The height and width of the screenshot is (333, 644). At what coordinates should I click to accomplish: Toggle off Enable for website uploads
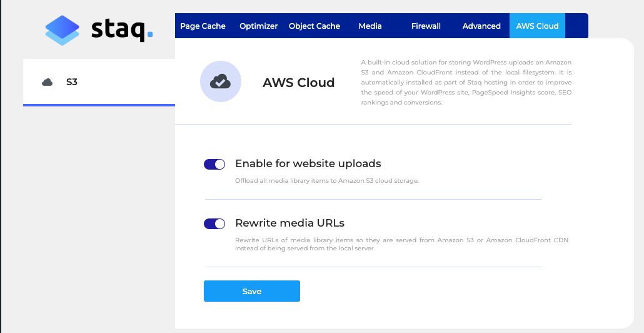(x=214, y=164)
